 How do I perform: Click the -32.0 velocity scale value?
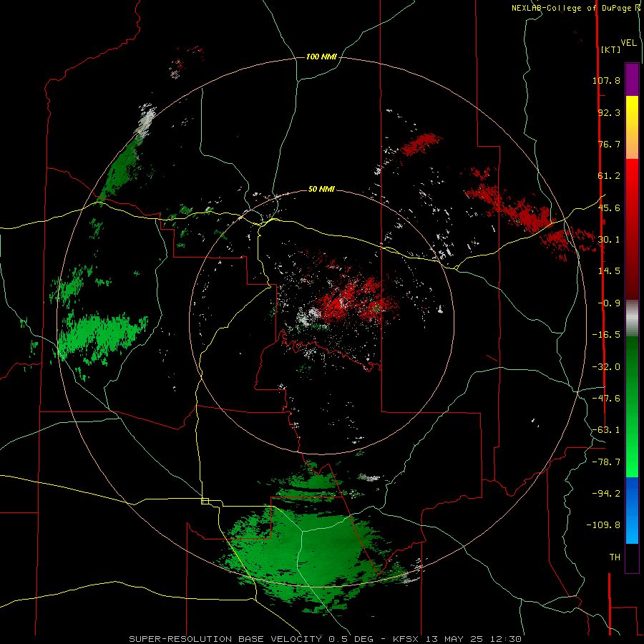[606, 367]
